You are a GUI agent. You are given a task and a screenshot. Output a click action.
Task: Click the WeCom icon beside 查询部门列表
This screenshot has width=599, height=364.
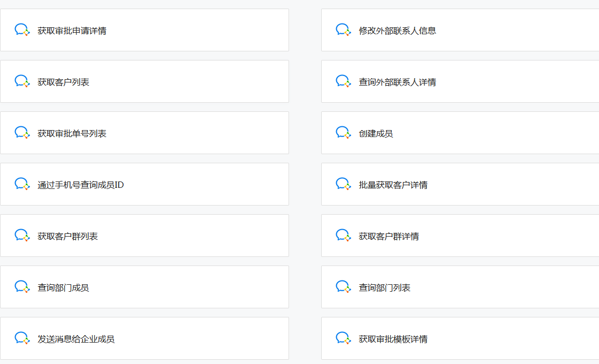(x=344, y=287)
